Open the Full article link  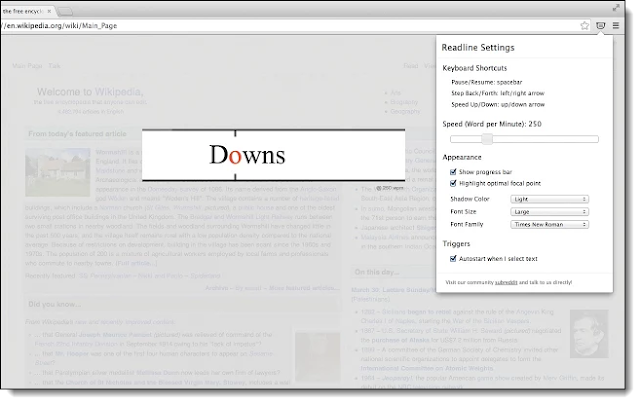(136, 263)
